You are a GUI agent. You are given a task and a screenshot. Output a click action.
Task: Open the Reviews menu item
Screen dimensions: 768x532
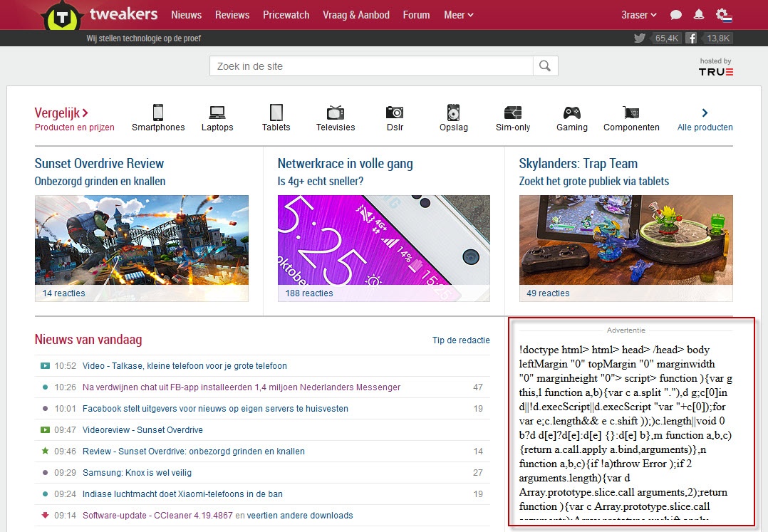coord(232,15)
